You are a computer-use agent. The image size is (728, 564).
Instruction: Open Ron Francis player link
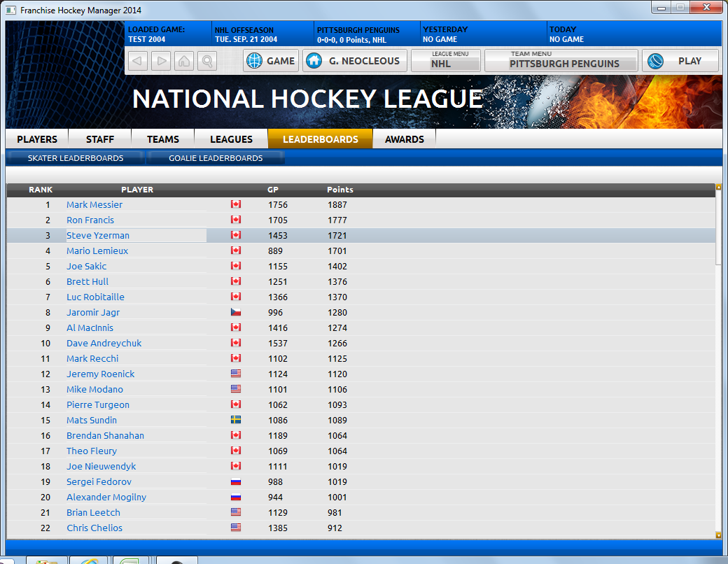[90, 220]
